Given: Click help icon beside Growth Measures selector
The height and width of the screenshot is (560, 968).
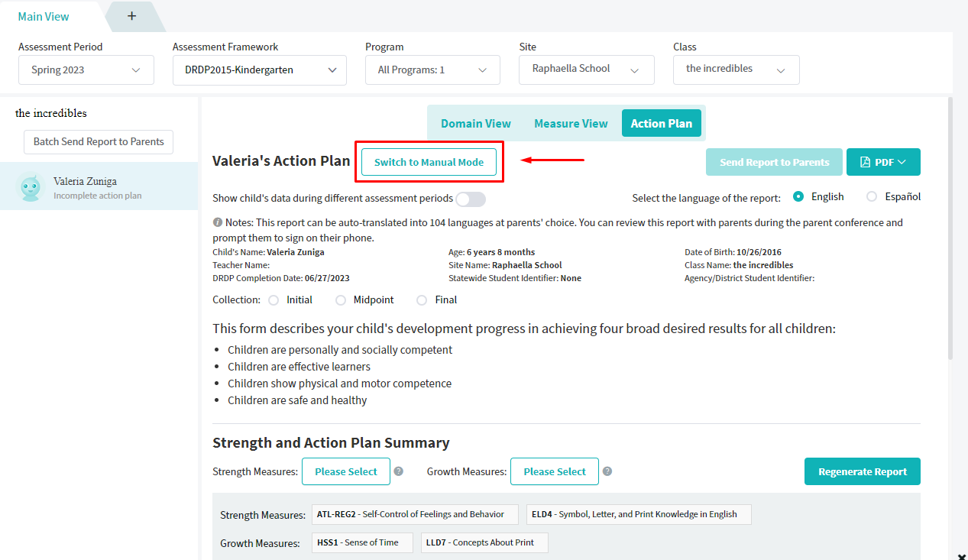Looking at the screenshot, I should pyautogui.click(x=607, y=471).
